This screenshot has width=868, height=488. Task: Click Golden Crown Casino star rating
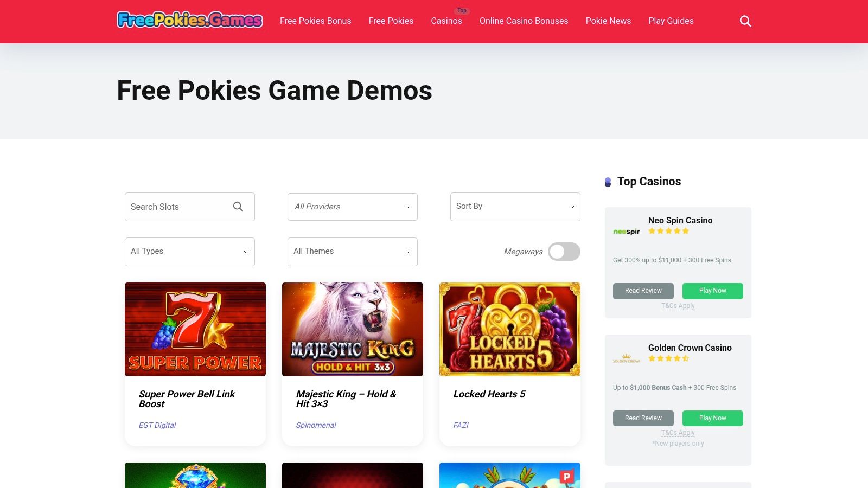coord(668,358)
